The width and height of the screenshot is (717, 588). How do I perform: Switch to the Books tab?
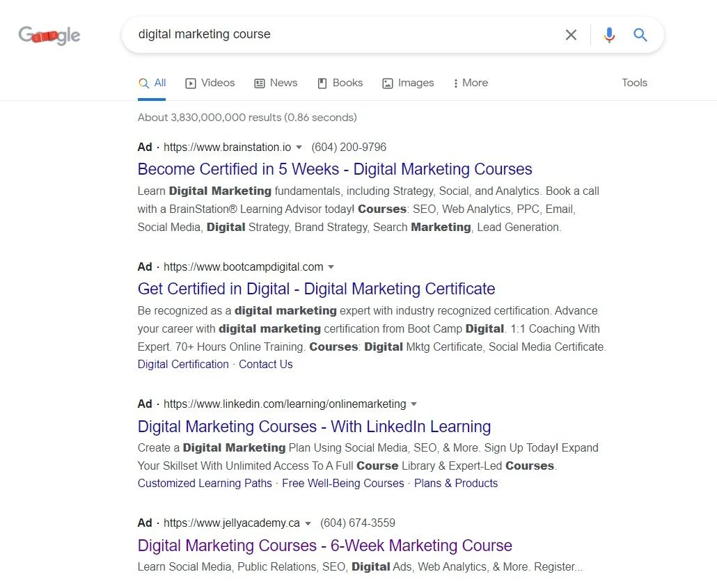(x=340, y=84)
